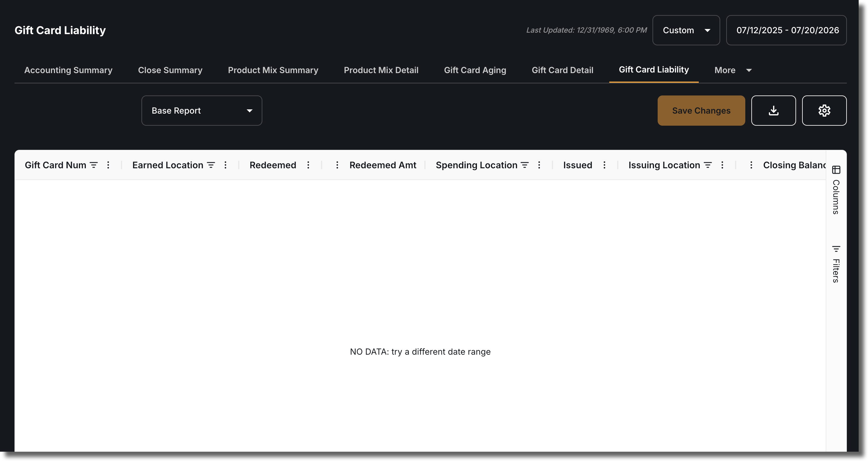Sort by the Earned Location header
Image resolution: width=868 pixels, height=461 pixels.
[x=168, y=165]
